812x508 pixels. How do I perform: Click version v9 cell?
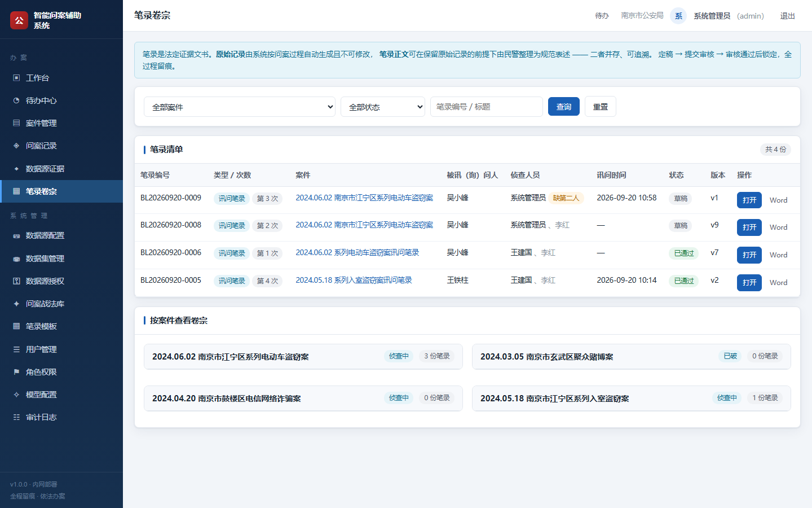pos(714,225)
